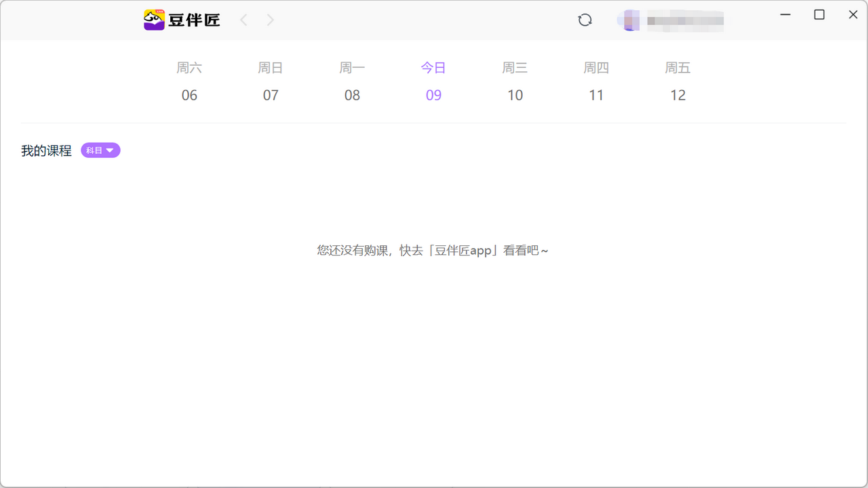Screen dimensions: 868x488
Task: Select Wednesday 周三 date 10
Action: pyautogui.click(x=515, y=81)
